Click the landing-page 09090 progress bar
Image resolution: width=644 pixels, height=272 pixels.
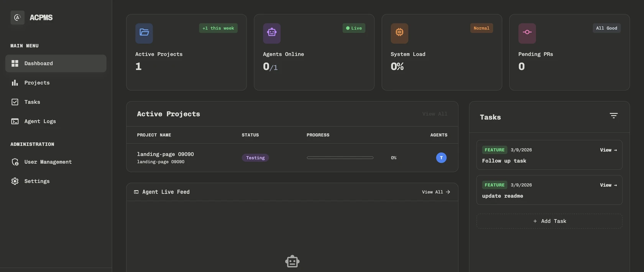(340, 158)
